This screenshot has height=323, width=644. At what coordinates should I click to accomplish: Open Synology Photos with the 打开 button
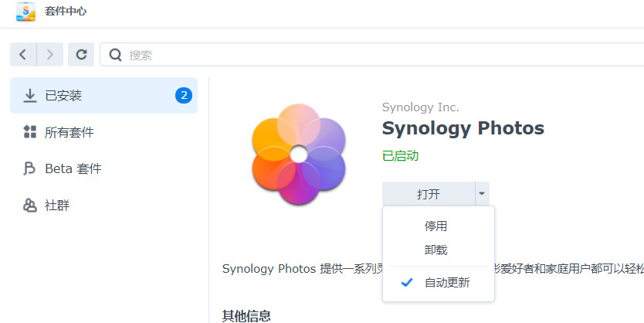429,193
